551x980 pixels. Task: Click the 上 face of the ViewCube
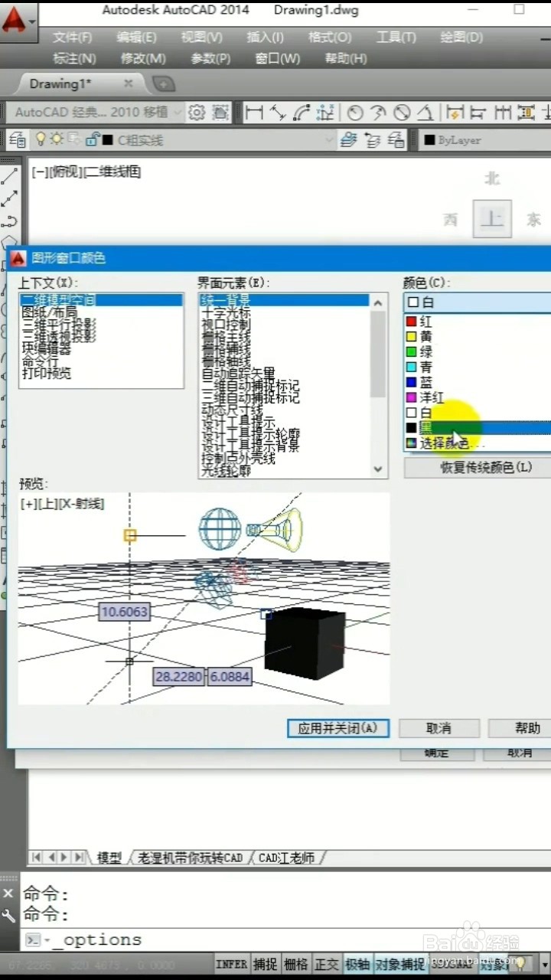(491, 219)
